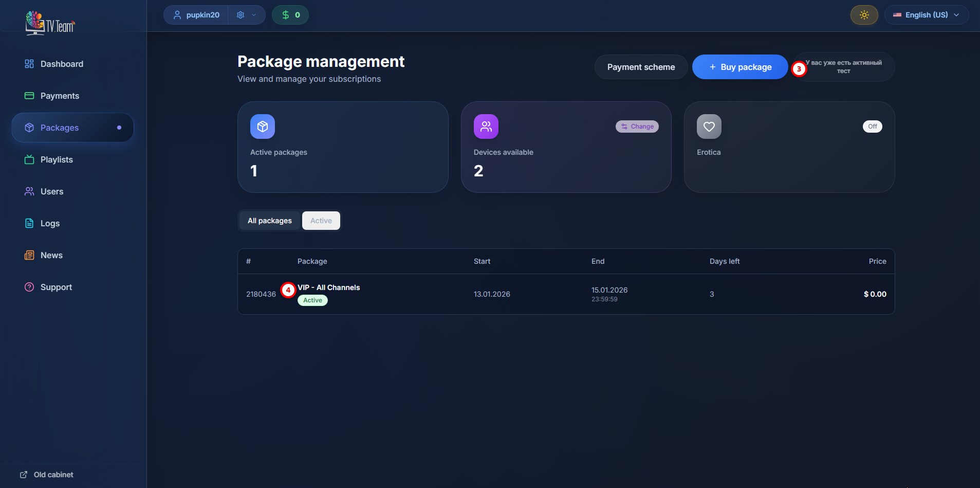The width and height of the screenshot is (980, 488).
Task: Open Old cabinet external link
Action: [47, 475]
